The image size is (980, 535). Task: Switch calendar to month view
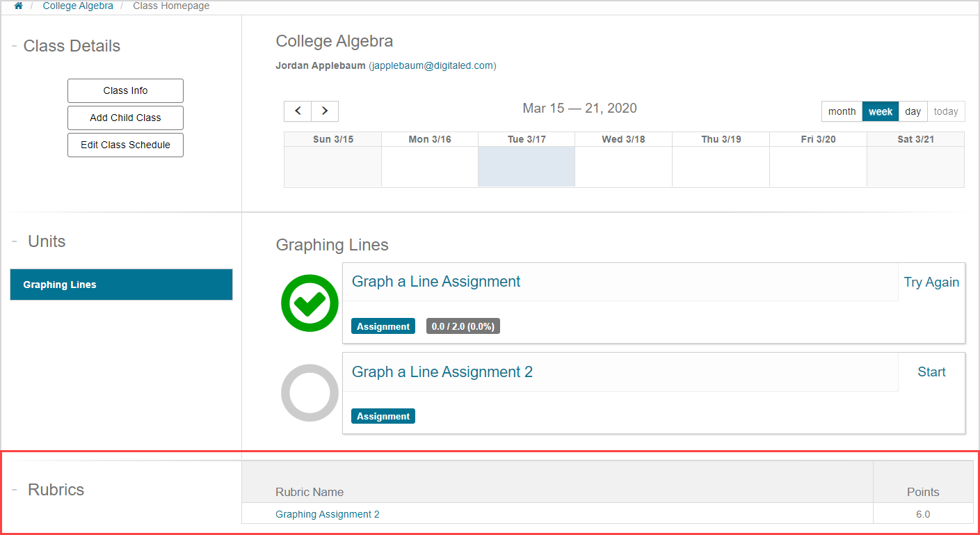pos(842,111)
